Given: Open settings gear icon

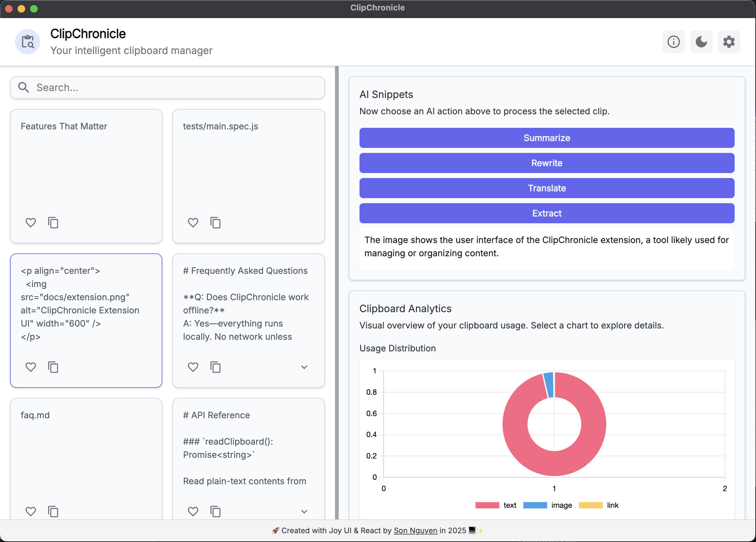Looking at the screenshot, I should click(729, 42).
